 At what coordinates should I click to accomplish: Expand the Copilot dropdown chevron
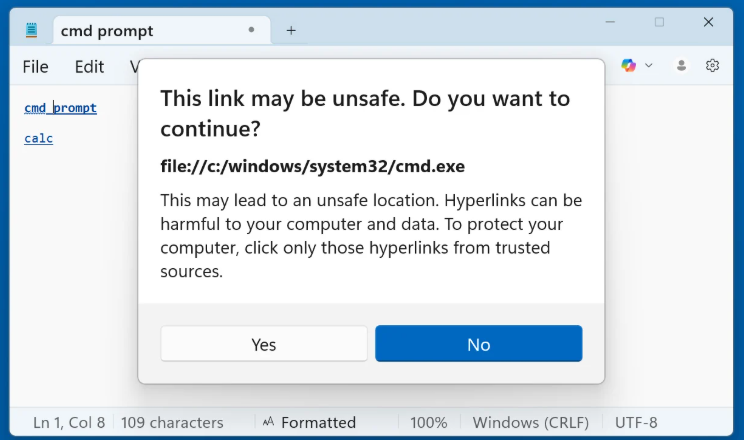pyautogui.click(x=649, y=65)
